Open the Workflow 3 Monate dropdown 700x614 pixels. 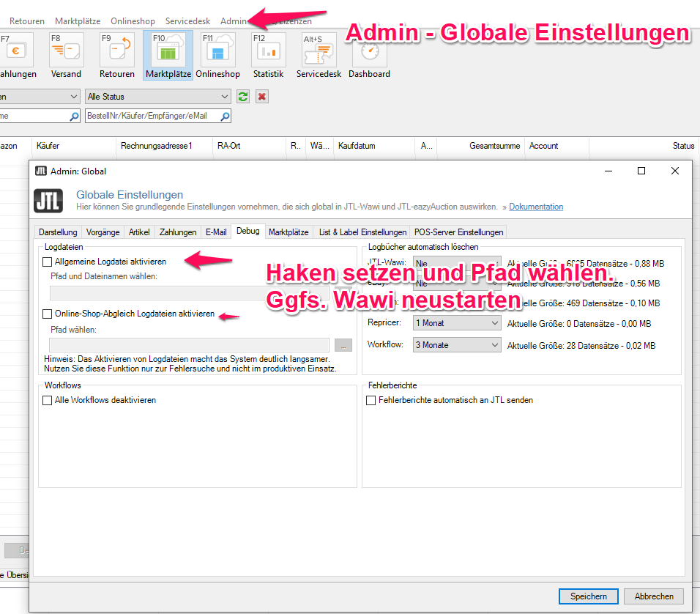click(x=457, y=345)
